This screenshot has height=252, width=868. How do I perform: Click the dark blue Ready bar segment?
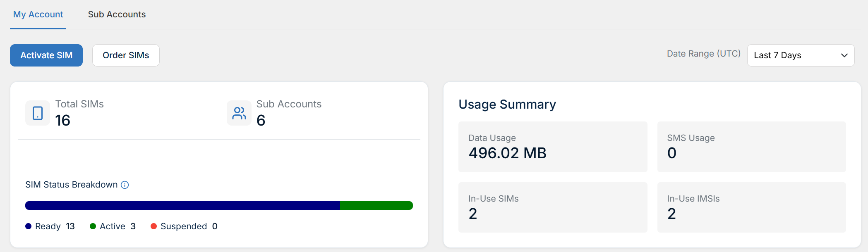pos(182,205)
